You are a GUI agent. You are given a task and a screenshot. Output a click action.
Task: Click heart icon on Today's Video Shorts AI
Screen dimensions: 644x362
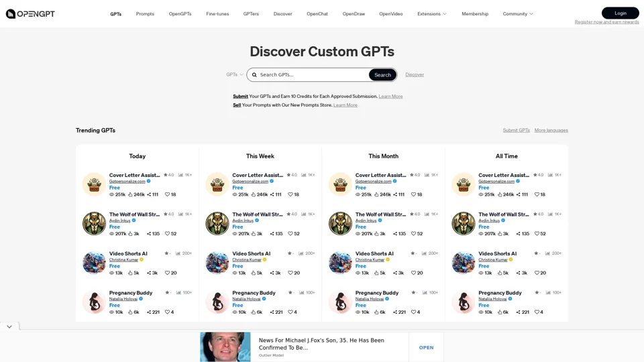167,273
